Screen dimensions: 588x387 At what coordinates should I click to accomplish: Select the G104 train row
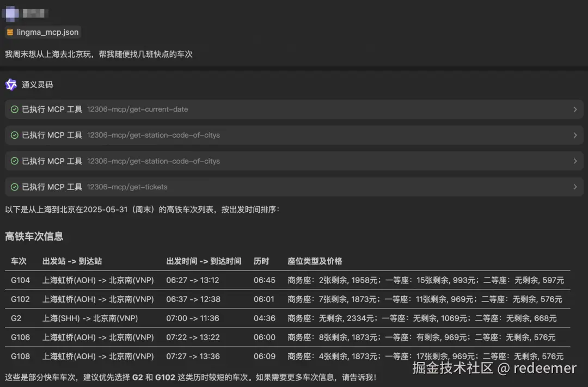pyautogui.click(x=218, y=280)
